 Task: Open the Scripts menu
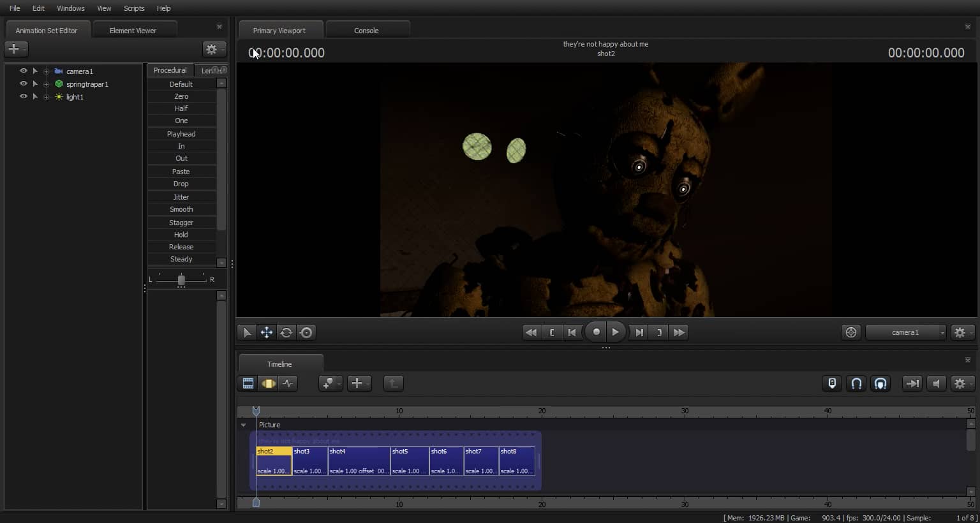134,8
